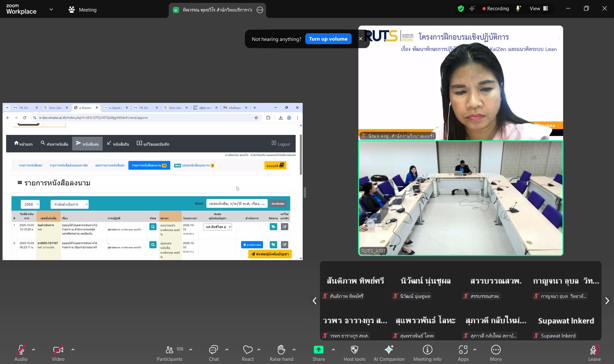This screenshot has height=364, width=614.
Task: Show next page of participant thumbnails
Action: pos(607,301)
